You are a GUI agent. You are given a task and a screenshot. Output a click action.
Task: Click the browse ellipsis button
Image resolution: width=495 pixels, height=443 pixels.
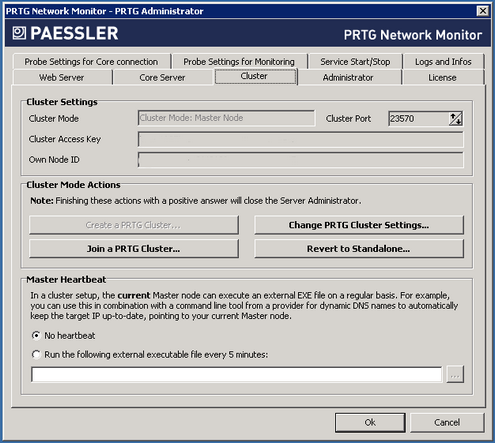[x=455, y=374]
